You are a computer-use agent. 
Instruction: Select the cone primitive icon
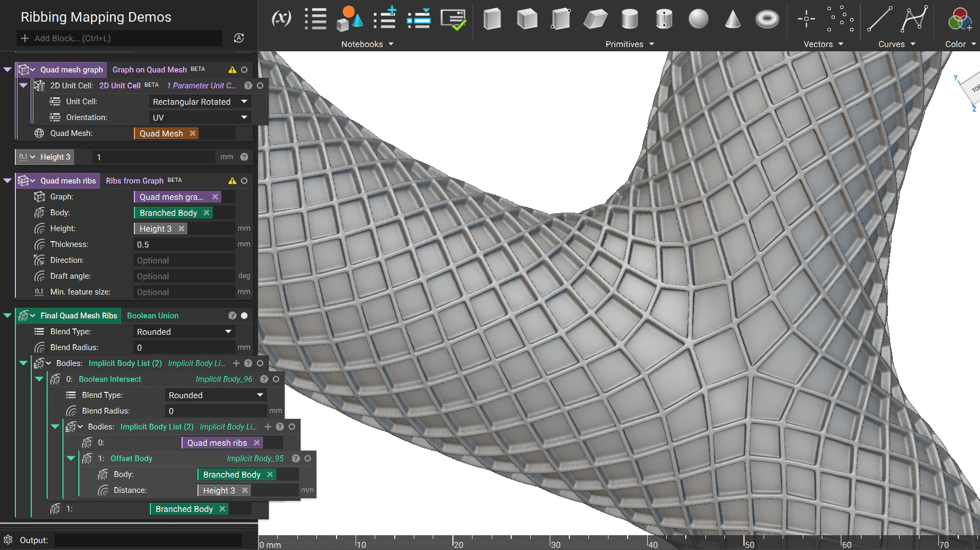pos(732,19)
